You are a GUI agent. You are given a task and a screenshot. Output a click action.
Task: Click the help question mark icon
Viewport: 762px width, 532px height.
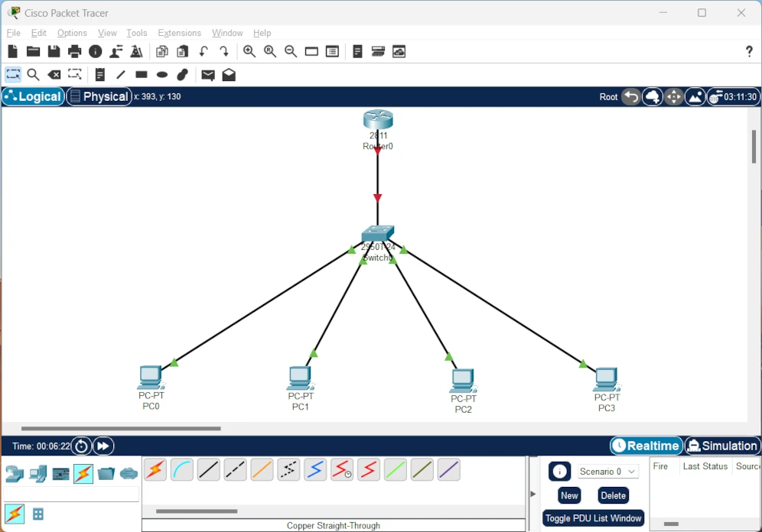tap(749, 51)
